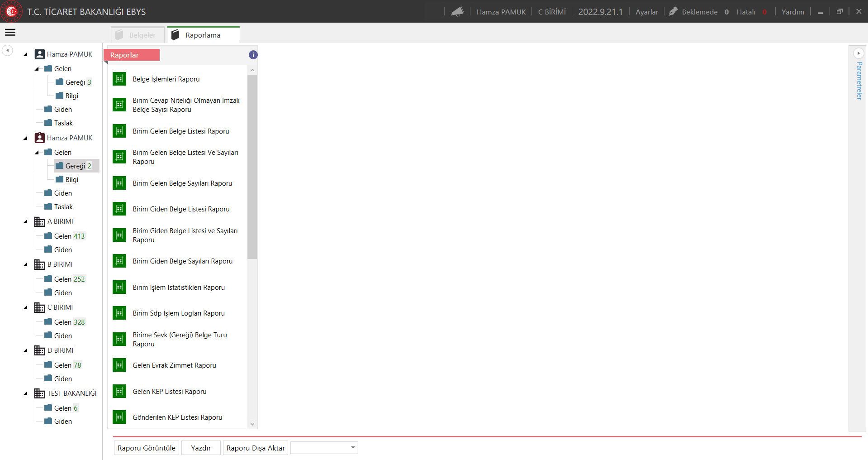Collapse Gelen under first Hamza PAMUK
The image size is (868, 460).
click(x=37, y=69)
